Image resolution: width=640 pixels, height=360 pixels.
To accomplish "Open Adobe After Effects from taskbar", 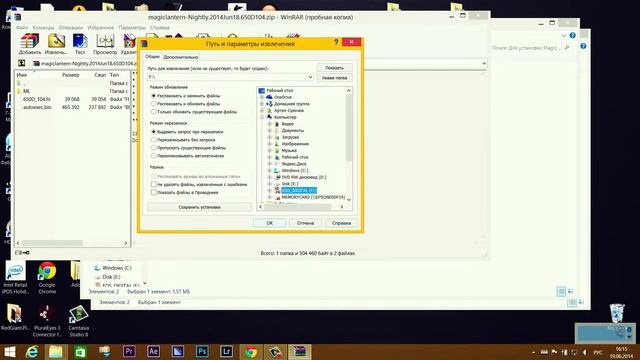I will (x=153, y=351).
